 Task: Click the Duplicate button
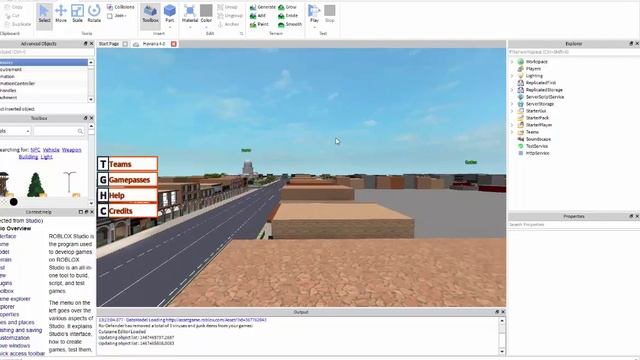(18, 24)
